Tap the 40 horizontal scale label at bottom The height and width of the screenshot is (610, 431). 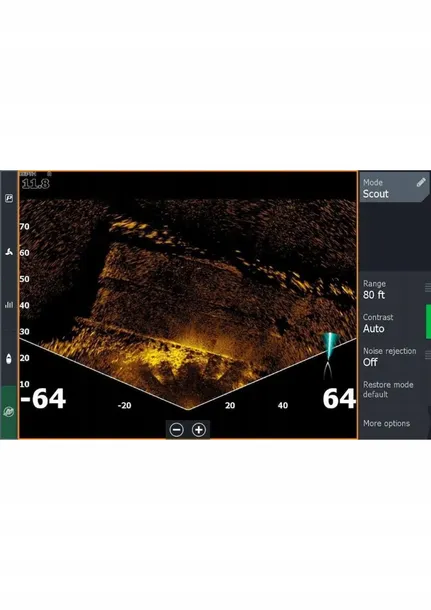pos(283,405)
